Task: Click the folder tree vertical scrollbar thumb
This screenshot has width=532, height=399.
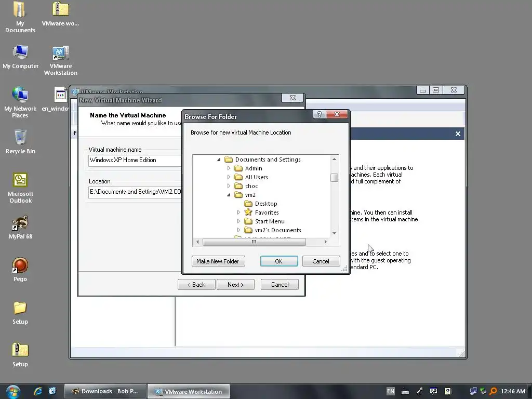Action: 334,178
